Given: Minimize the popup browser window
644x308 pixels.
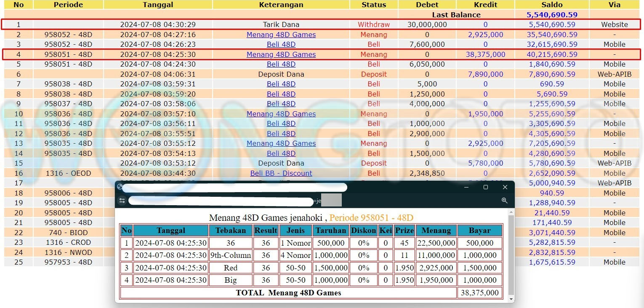Looking at the screenshot, I should click(466, 187).
